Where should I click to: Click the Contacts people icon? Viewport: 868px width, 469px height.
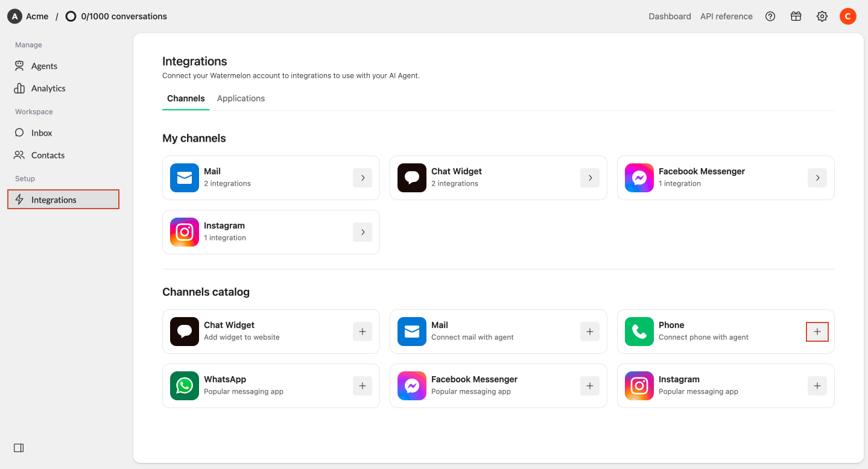point(19,155)
